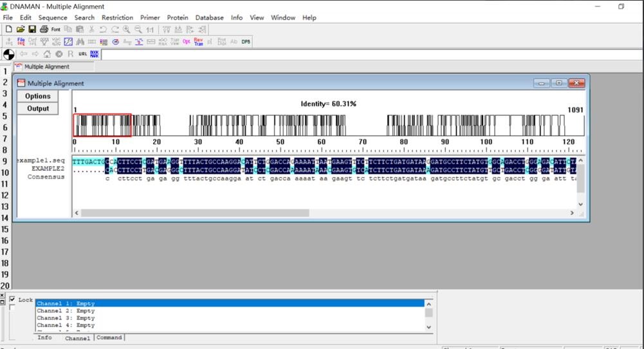Click the DPS toolbar icon
Screen dimensions: 644x349
[246, 42]
